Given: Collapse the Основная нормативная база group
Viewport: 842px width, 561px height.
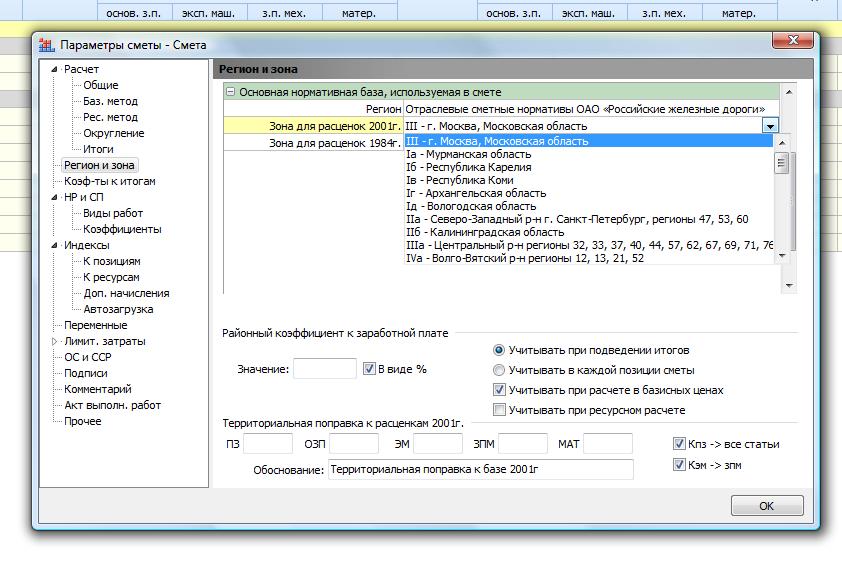Looking at the screenshot, I should pyautogui.click(x=230, y=91).
